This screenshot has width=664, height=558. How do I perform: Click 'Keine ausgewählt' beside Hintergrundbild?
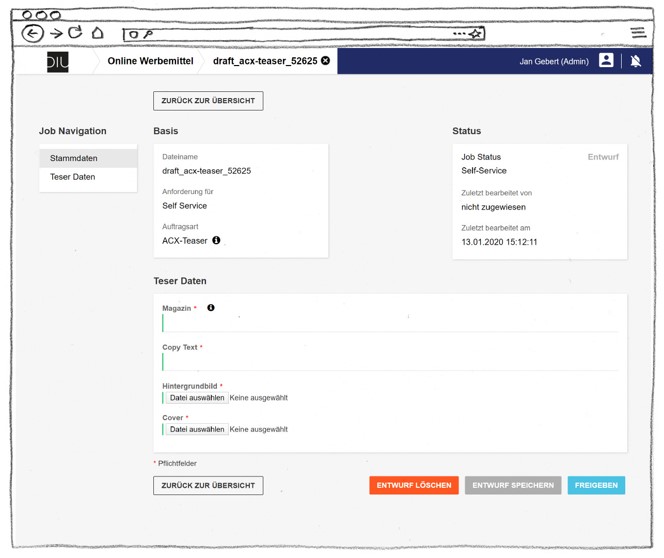coord(258,398)
